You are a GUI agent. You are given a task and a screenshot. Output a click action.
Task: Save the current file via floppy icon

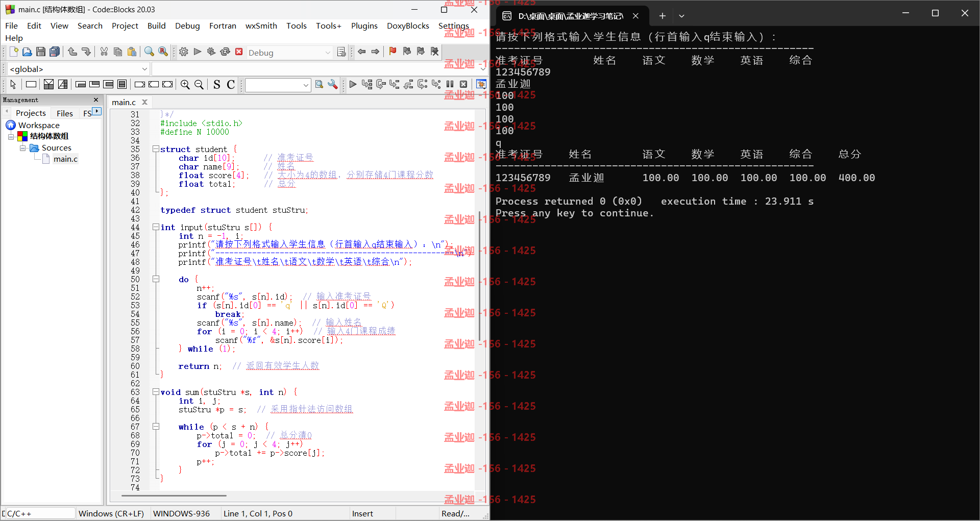tap(41, 52)
